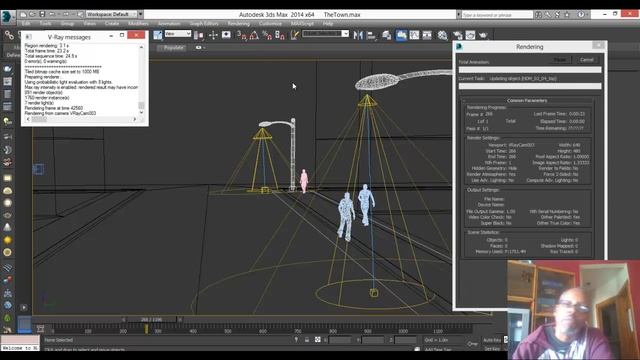Toggle the Angle Snap icon

[x=254, y=36]
